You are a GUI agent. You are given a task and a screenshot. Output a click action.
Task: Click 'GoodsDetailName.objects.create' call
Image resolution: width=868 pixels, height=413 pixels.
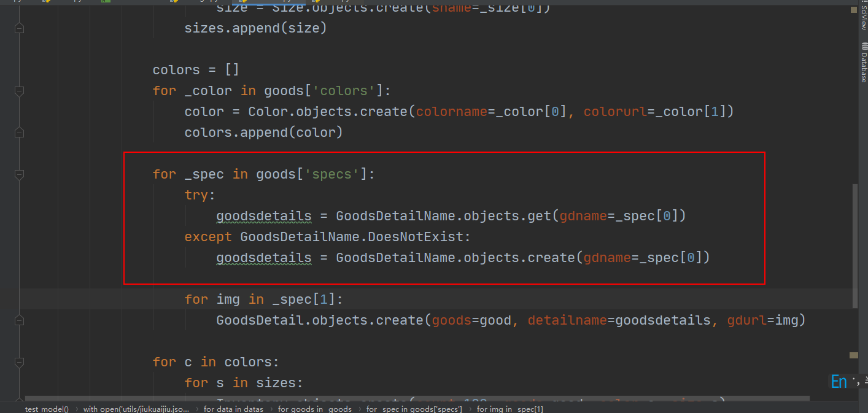[455, 258]
